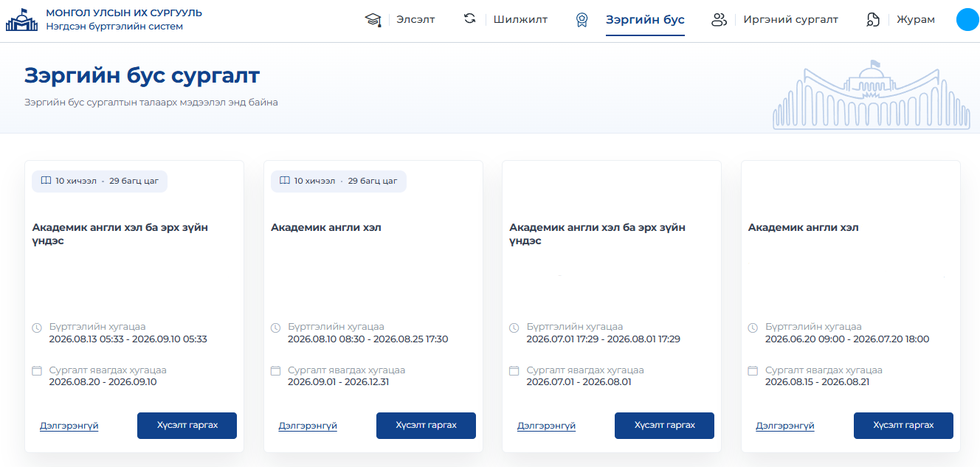Click calendar icon beside training dates 2026.07.01 - 2026.08.01
The image size is (980, 467).
tap(514, 370)
